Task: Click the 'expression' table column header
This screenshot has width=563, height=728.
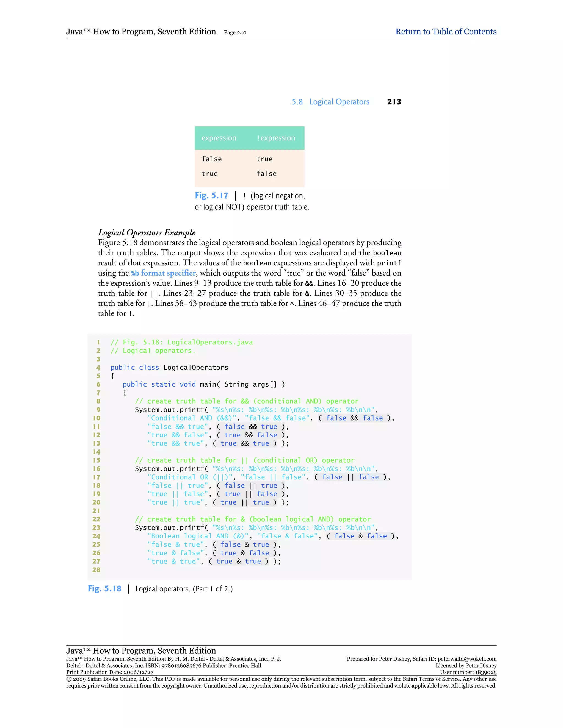Action: [x=219, y=138]
